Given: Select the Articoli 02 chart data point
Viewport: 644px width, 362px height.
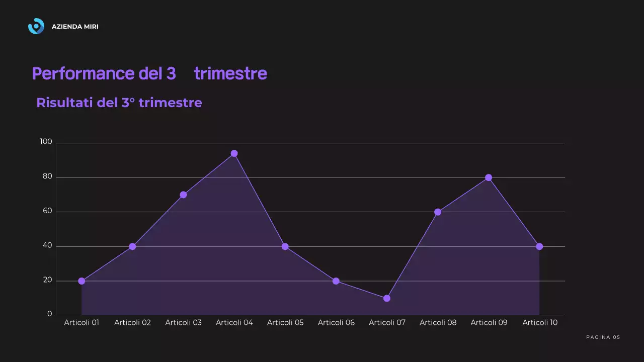Looking at the screenshot, I should click(132, 246).
